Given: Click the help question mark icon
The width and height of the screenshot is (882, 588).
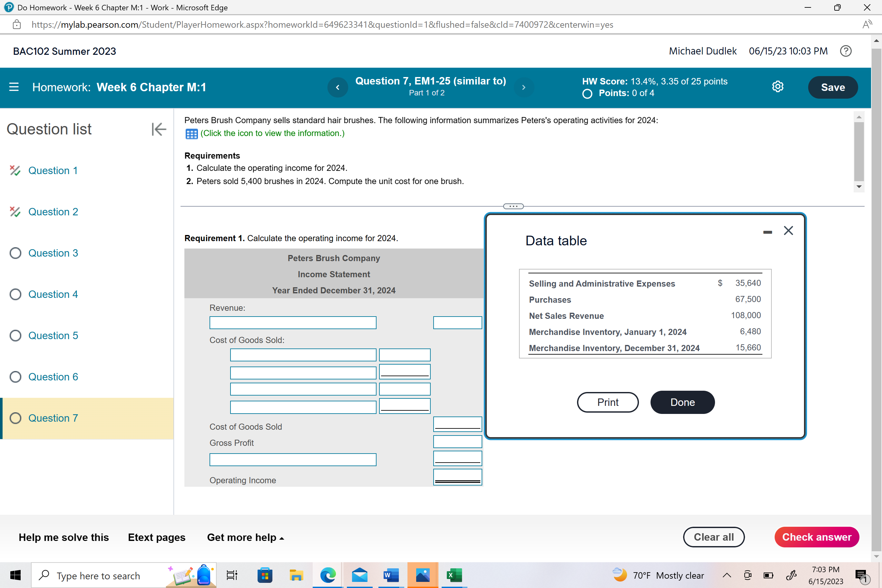Looking at the screenshot, I should coord(845,51).
